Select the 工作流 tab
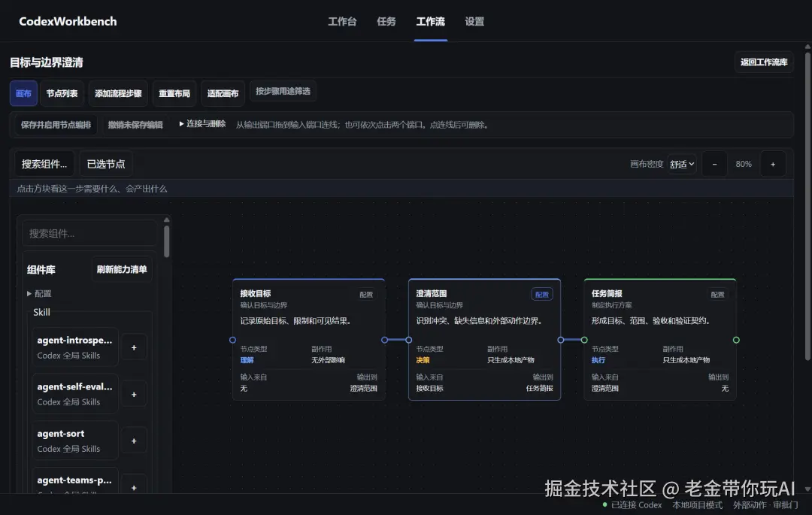The height and width of the screenshot is (515, 812). [430, 21]
